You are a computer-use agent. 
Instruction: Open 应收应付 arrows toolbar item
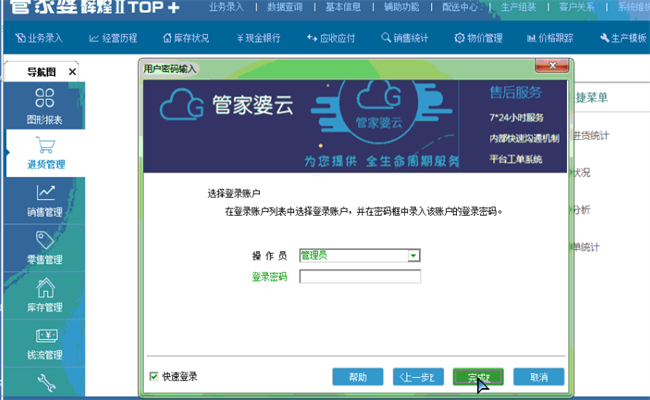331,38
